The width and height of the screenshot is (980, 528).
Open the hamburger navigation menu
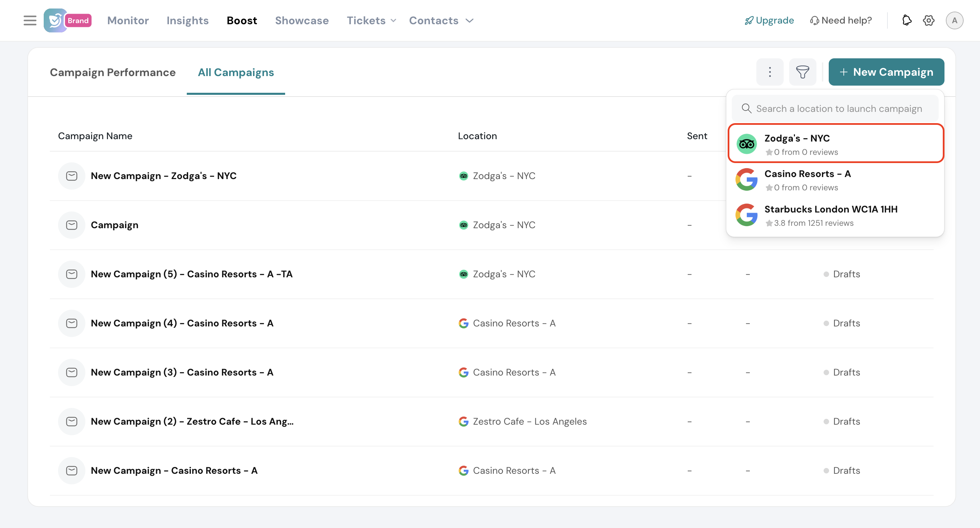click(30, 20)
